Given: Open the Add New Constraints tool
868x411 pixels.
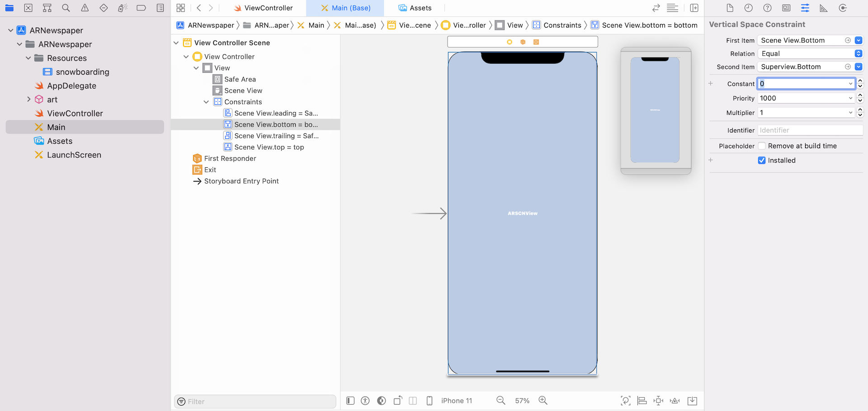Looking at the screenshot, I should [658, 401].
